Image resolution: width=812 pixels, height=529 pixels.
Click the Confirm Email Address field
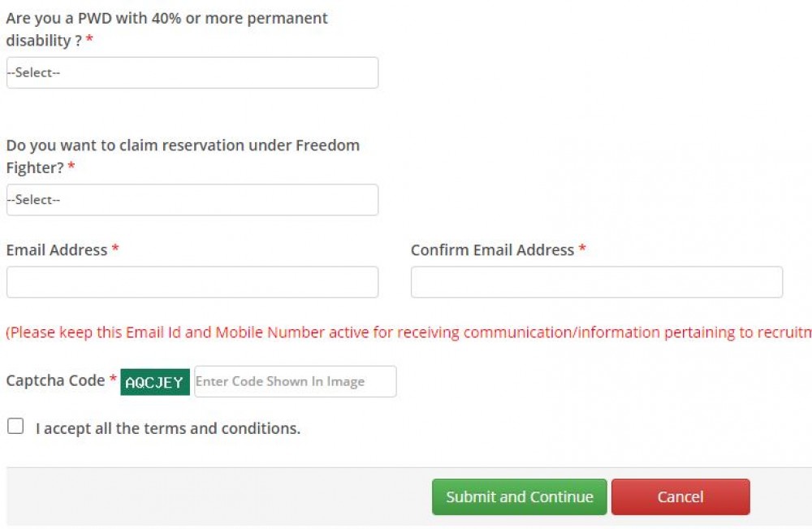[596, 282]
